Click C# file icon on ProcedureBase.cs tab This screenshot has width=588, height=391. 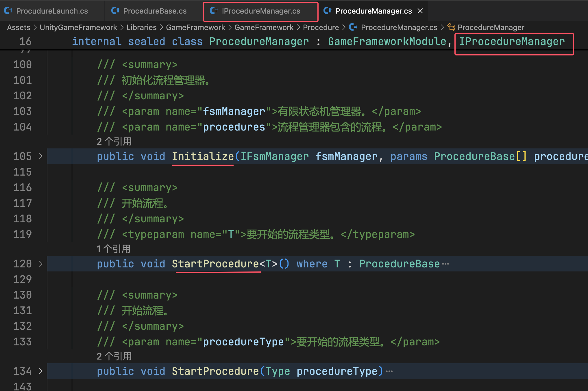[115, 11]
